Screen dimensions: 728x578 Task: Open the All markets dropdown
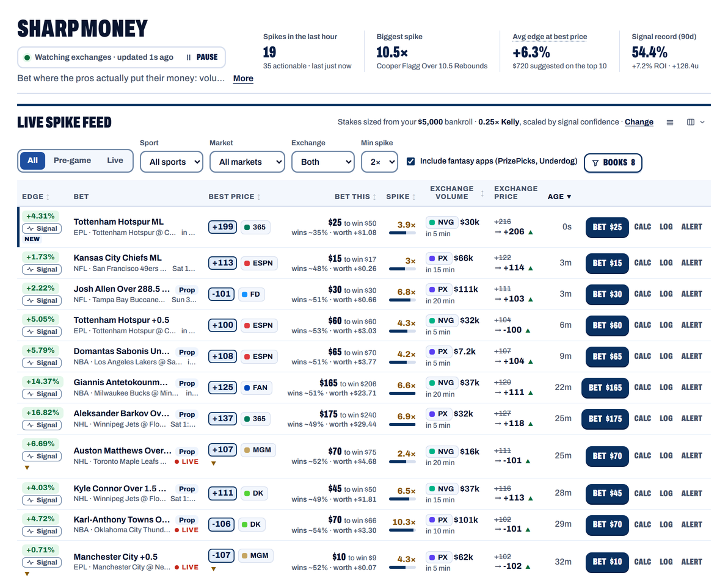click(247, 162)
